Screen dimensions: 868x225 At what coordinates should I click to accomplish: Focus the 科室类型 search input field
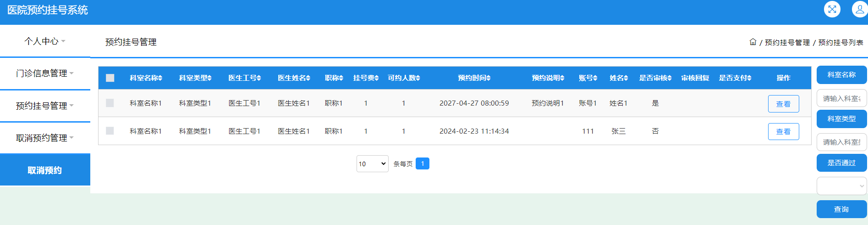point(841,142)
